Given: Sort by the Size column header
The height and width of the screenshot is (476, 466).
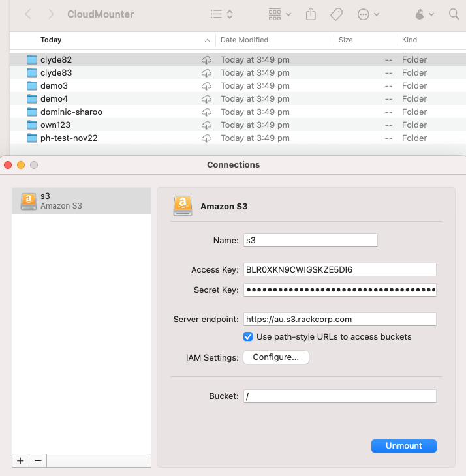Looking at the screenshot, I should pos(346,40).
